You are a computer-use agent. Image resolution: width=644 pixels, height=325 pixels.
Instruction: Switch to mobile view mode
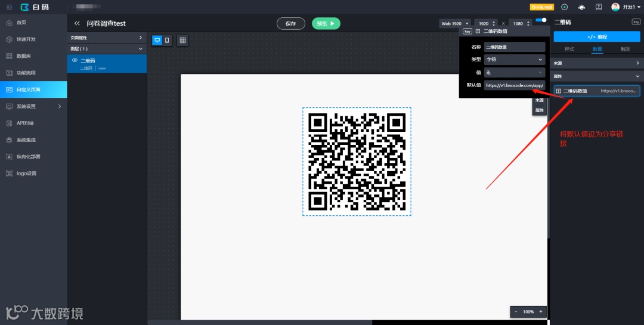point(167,40)
